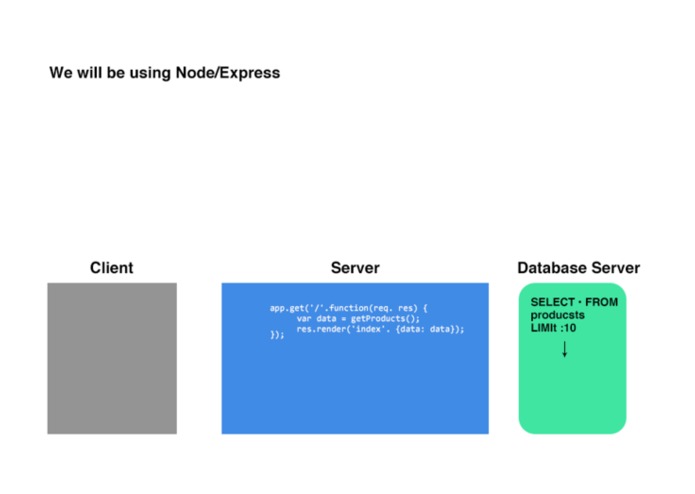The image size is (695, 494).
Task: Click the getProducts() function call
Action: click(x=385, y=319)
